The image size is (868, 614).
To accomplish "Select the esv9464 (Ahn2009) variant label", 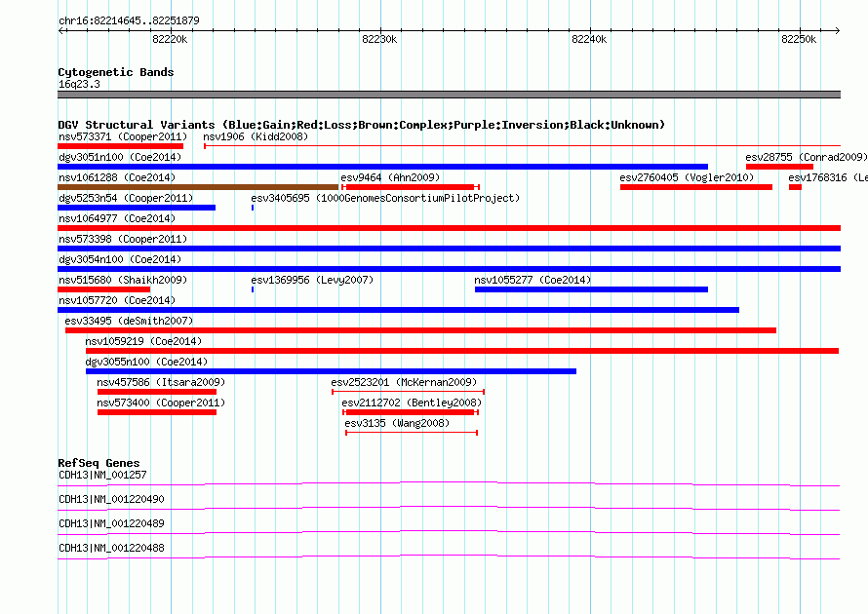I will 390,177.
